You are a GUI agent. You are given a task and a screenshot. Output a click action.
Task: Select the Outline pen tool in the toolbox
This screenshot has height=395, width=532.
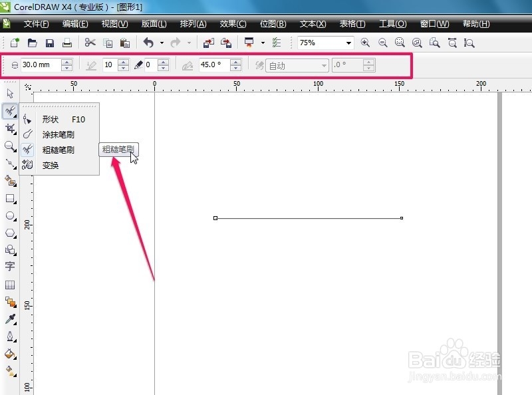pos(10,336)
